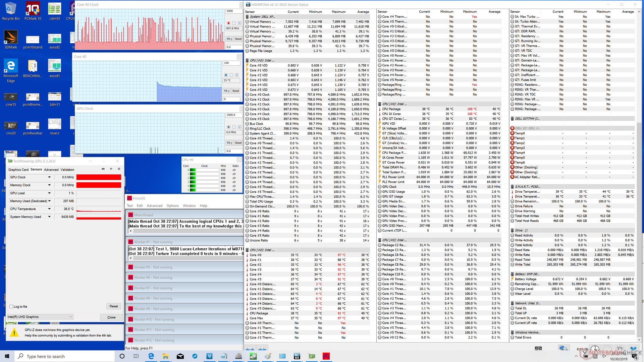
Task: Switch to the Graphics Card tab
Action: (18, 170)
